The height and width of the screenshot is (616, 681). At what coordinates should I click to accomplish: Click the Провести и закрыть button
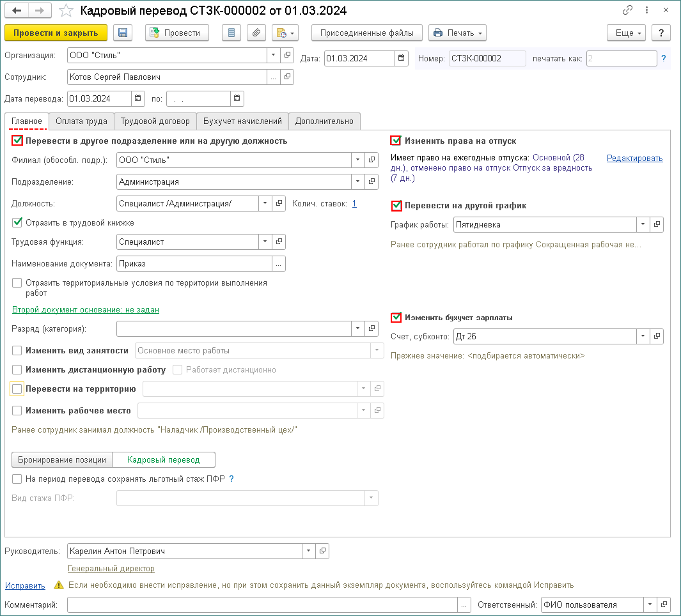(56, 33)
